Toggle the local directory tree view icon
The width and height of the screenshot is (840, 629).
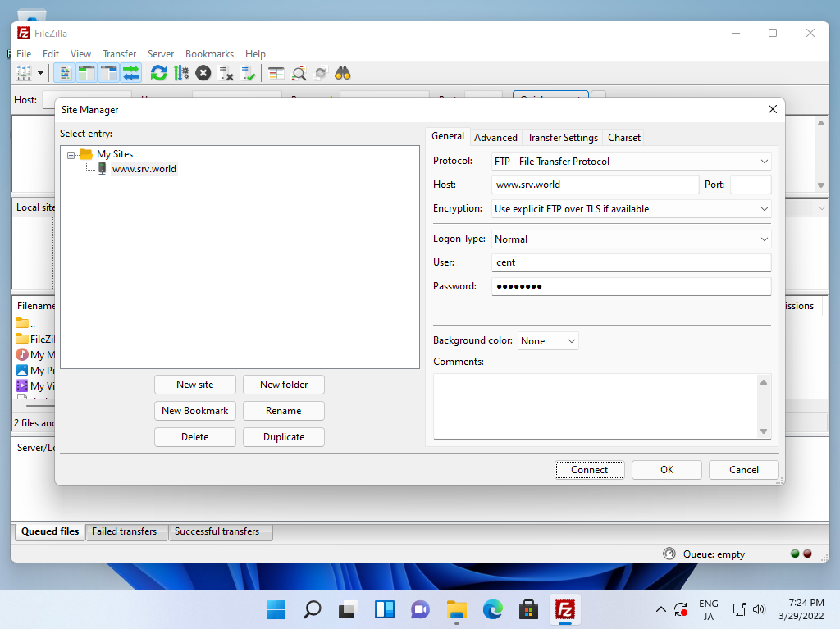tap(86, 73)
